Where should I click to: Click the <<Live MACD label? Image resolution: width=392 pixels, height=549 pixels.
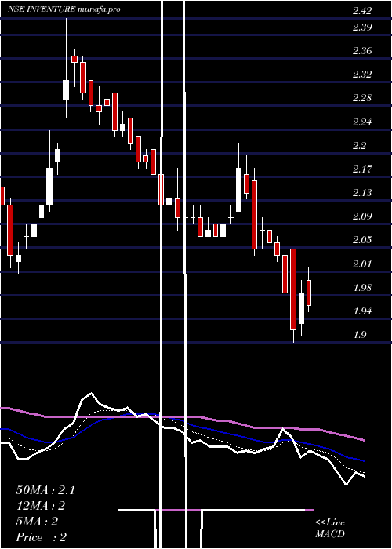(x=330, y=529)
